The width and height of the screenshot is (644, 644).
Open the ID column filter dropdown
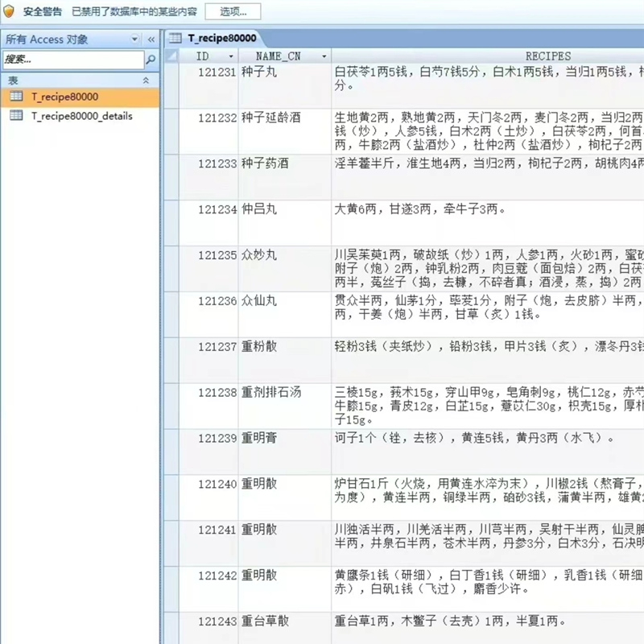(231, 56)
